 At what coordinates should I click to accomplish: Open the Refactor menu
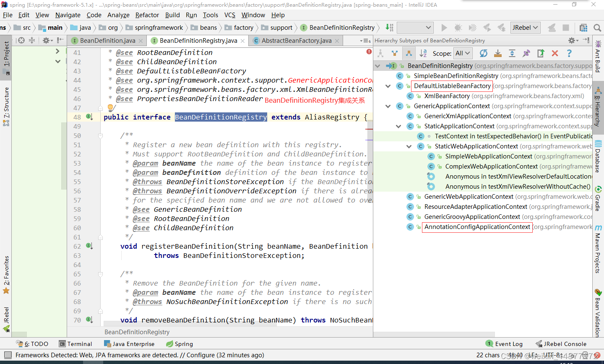[x=147, y=15]
